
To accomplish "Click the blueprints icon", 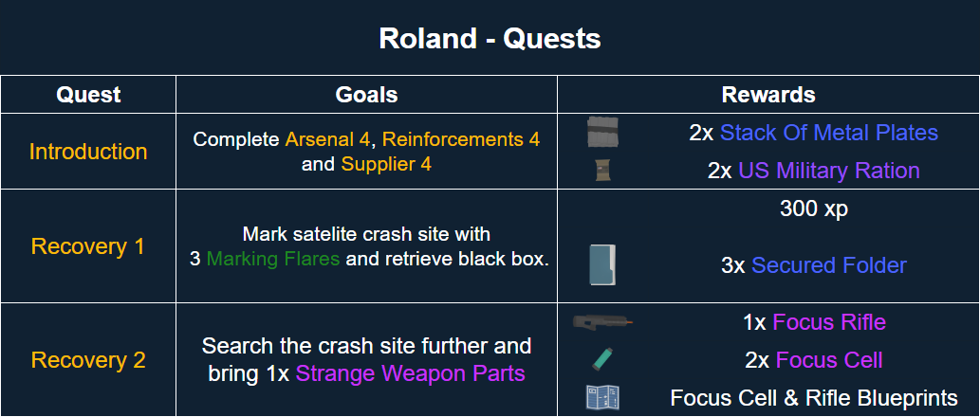I will click(602, 397).
